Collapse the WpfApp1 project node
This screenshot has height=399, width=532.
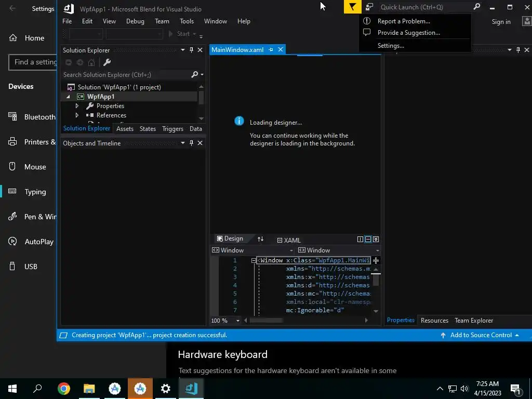point(69,97)
